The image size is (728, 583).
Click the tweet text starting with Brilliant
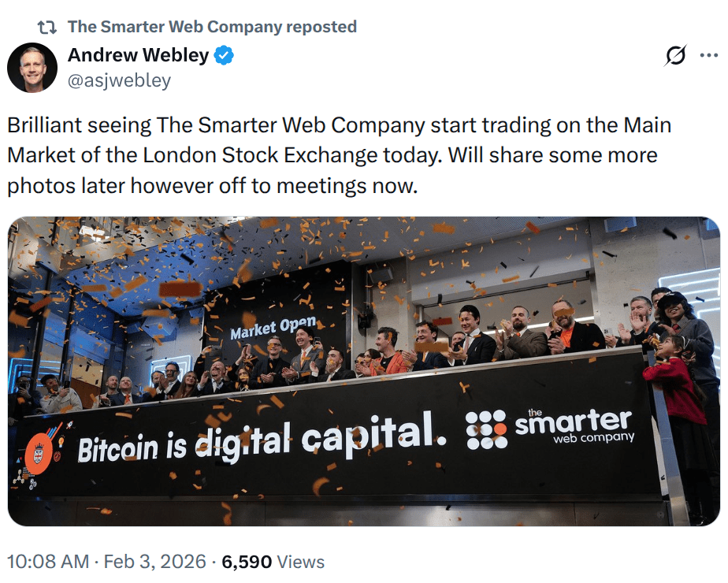click(x=339, y=155)
